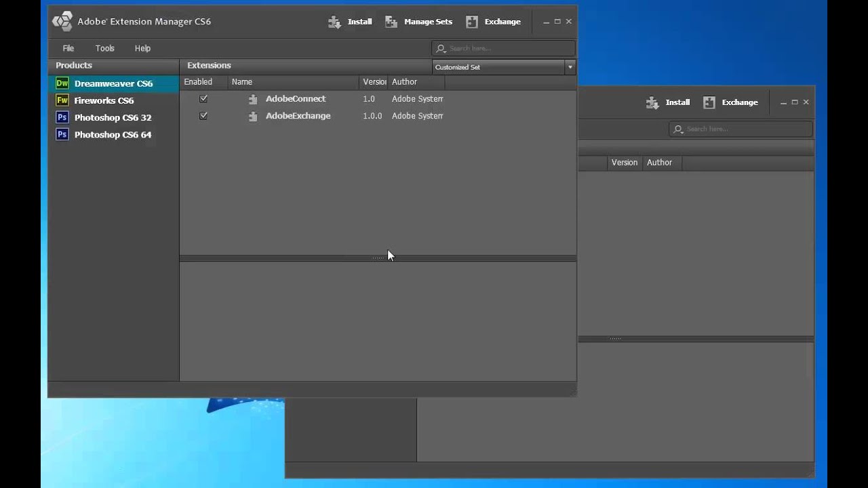The image size is (868, 488).
Task: Click the Dw Dreamweaver product icon
Action: [62, 83]
